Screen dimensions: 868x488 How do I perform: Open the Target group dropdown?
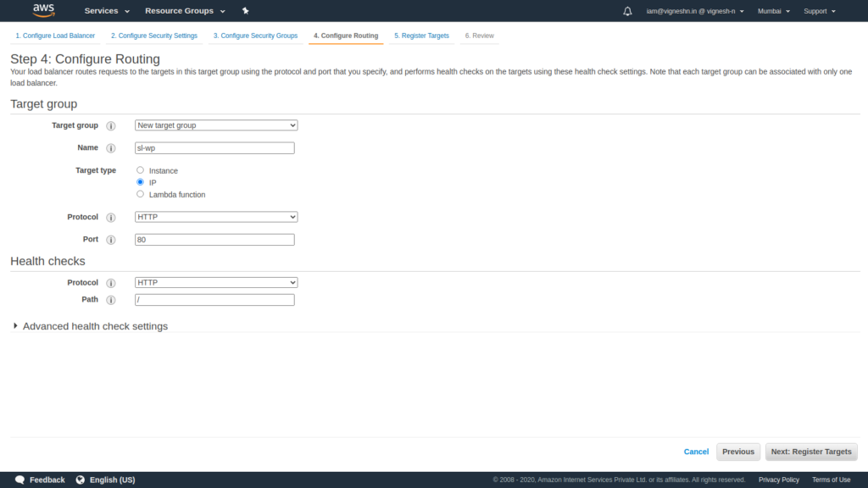click(216, 125)
